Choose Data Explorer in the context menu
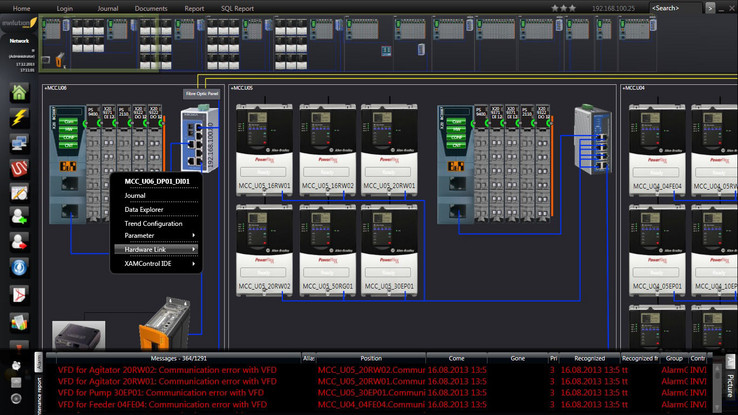Screen dimensions: 738x415 143,209
